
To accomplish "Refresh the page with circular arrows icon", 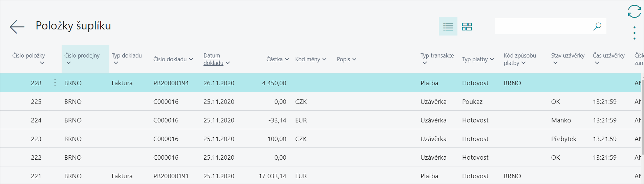I will click(x=634, y=11).
